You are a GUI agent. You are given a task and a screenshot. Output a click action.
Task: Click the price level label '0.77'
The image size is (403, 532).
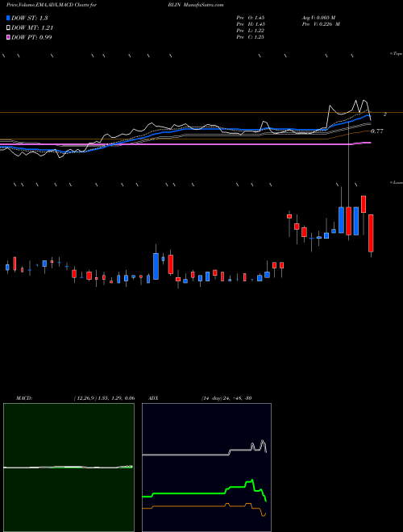(377, 131)
